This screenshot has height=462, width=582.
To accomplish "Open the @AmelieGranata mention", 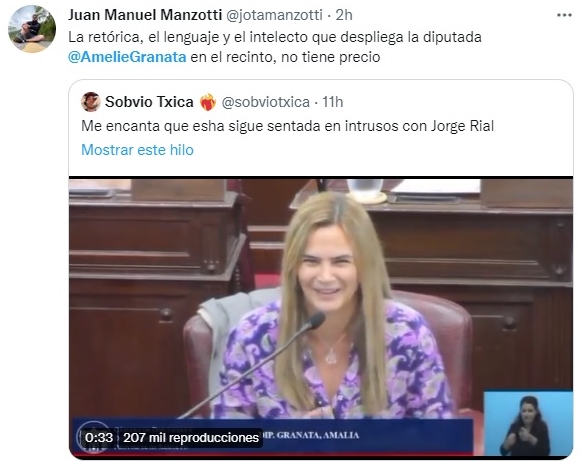I will click(127, 57).
